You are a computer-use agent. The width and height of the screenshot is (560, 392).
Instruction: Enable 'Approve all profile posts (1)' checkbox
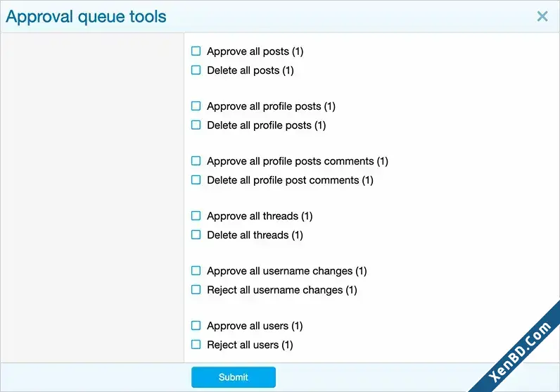pos(196,106)
